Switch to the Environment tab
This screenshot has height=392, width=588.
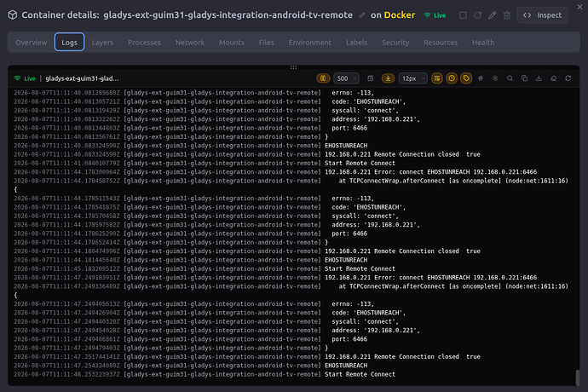click(x=309, y=43)
